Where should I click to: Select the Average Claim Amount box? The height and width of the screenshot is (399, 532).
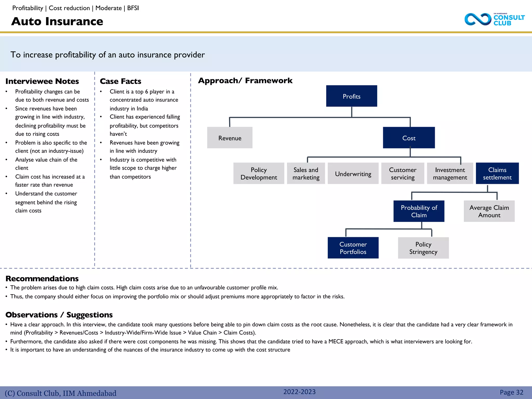[489, 211]
